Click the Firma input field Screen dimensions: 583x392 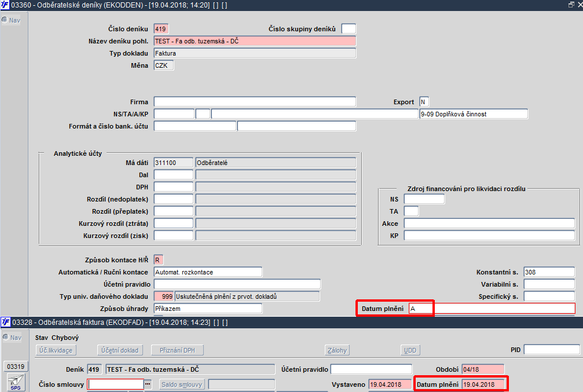pos(255,102)
